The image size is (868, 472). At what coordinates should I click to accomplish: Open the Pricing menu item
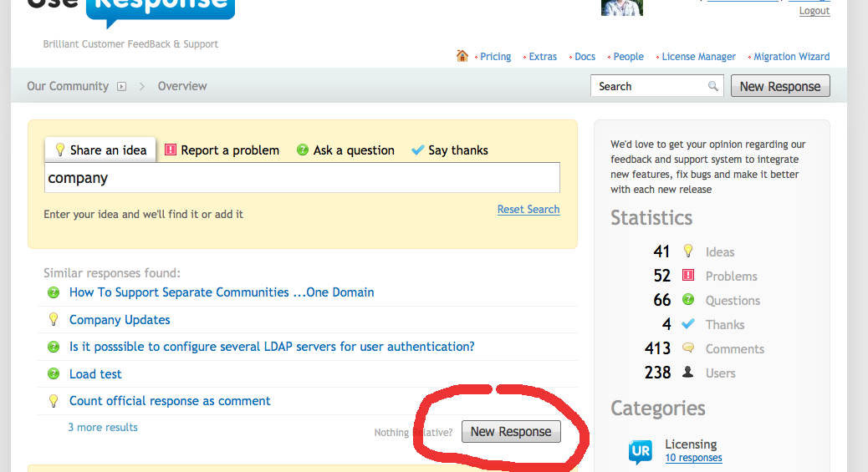[495, 57]
